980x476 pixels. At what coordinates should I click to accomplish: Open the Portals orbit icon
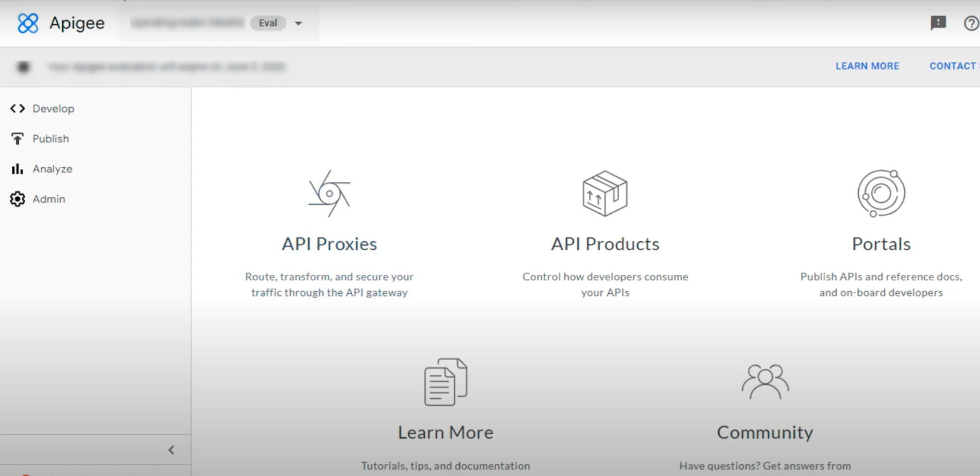pos(881,194)
